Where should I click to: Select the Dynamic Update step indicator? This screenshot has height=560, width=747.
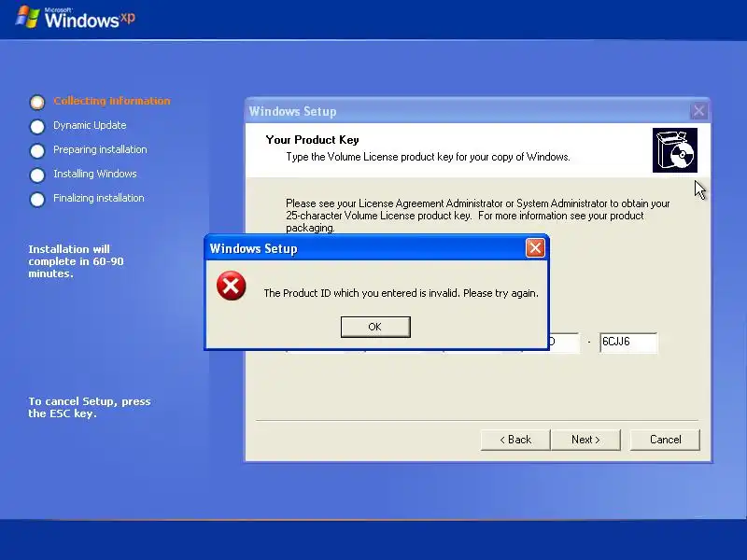[x=37, y=126]
